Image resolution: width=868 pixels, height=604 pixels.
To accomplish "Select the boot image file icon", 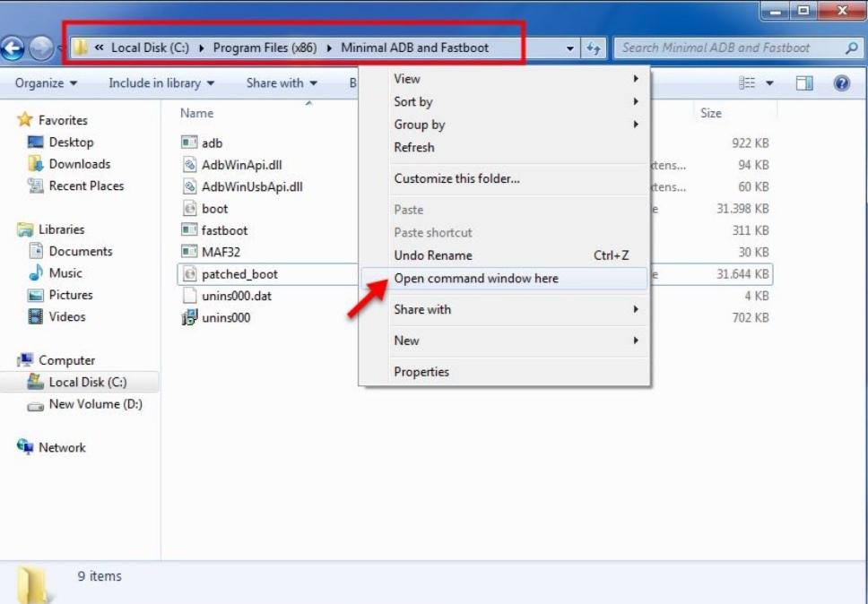I will (189, 209).
